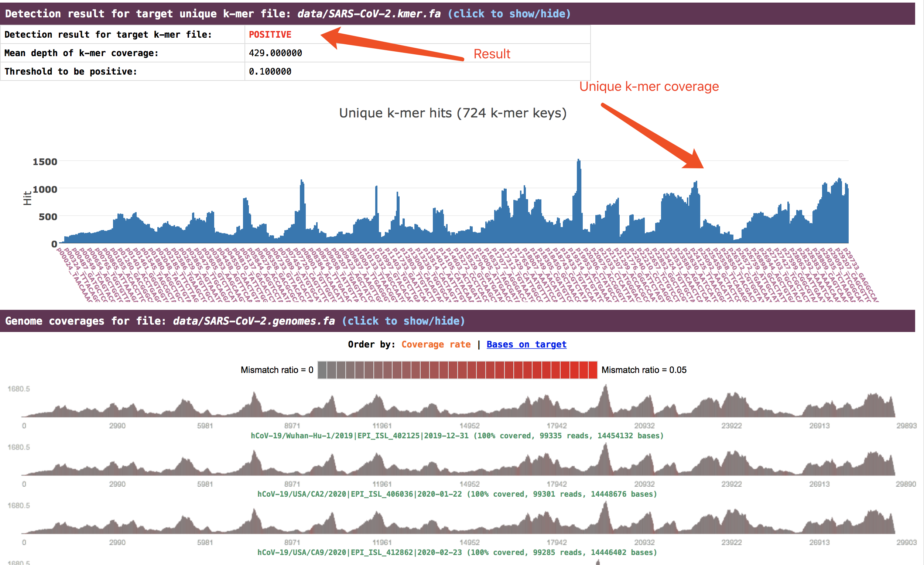This screenshot has width=924, height=565.
Task: Click the bright red rightmost mismatch swatch
Action: [593, 370]
